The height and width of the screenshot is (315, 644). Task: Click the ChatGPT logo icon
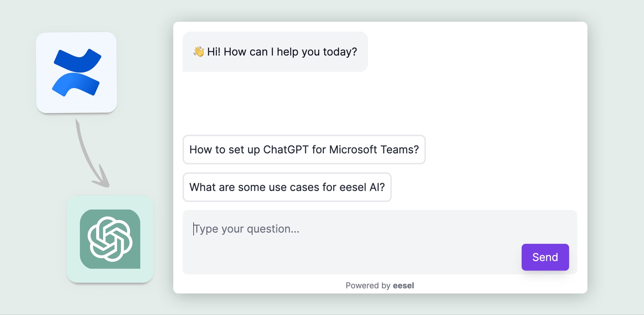coord(110,239)
